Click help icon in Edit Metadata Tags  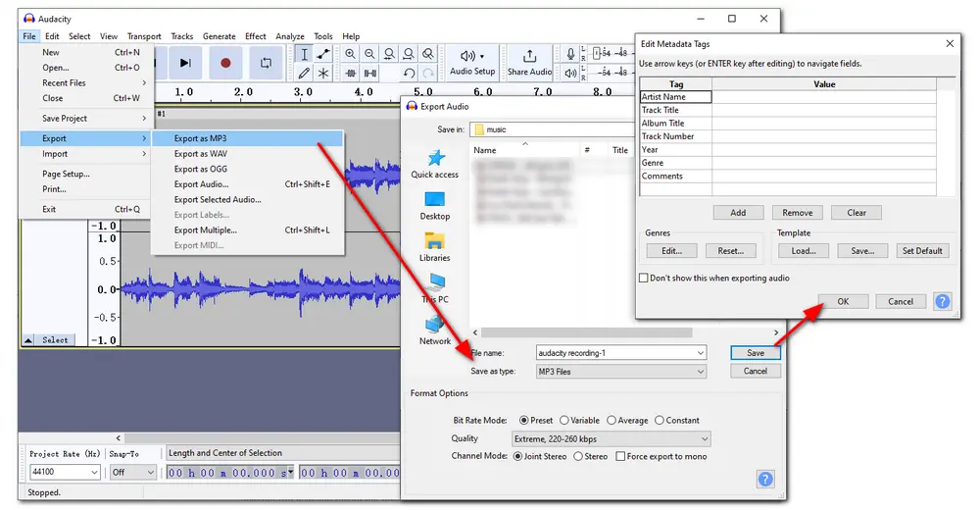point(943,302)
